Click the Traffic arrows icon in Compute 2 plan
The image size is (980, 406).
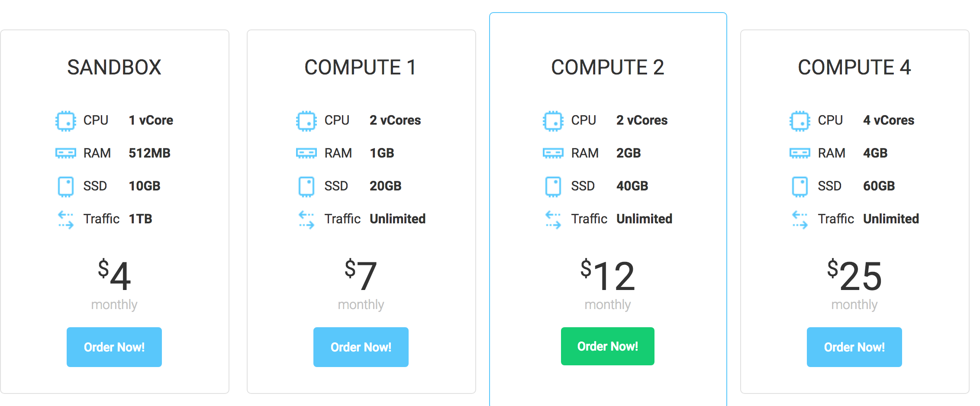click(553, 219)
